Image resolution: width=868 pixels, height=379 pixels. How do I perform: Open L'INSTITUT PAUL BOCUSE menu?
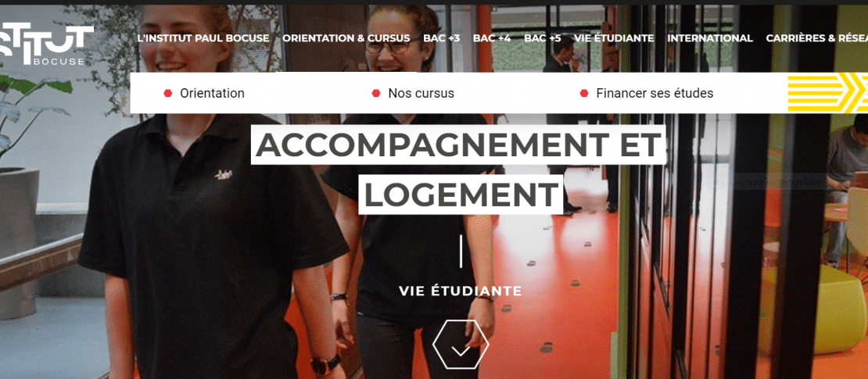coord(203,38)
